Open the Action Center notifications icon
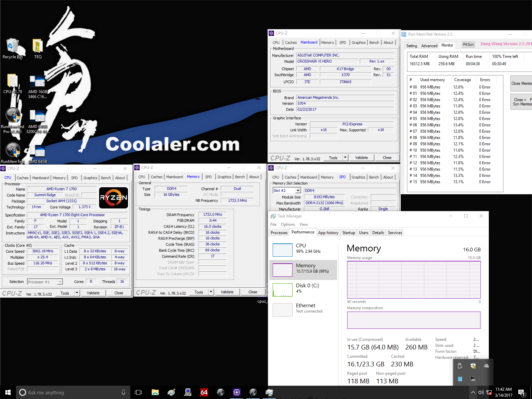Image resolution: width=532 pixels, height=399 pixels. click(522, 393)
